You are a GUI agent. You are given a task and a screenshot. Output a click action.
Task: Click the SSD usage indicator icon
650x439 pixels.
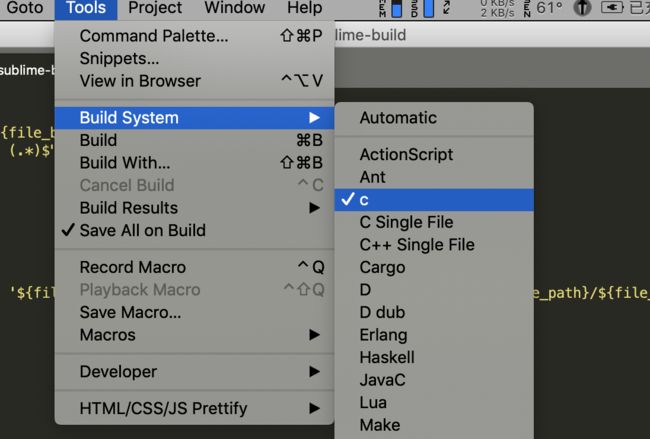point(422,8)
